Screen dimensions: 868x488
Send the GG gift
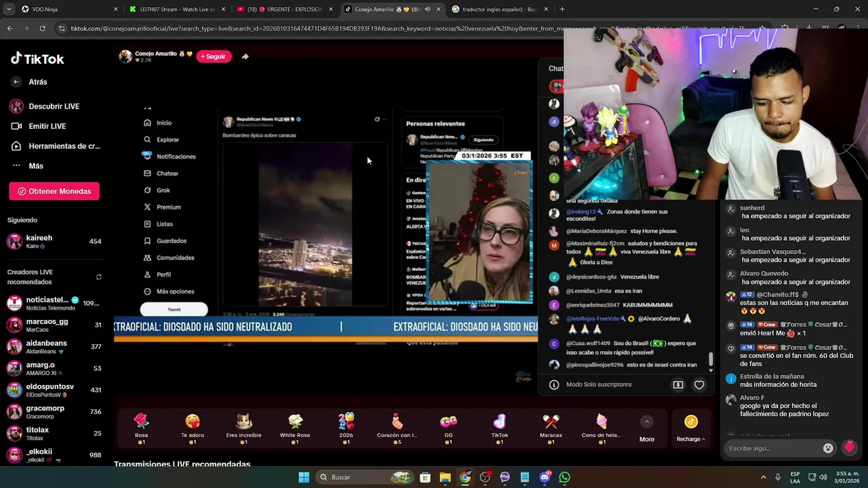[x=448, y=428]
